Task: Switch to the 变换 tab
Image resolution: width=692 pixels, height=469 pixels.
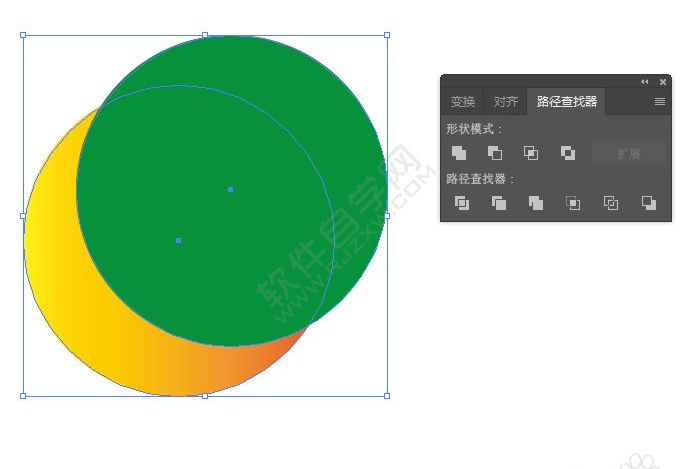Action: click(463, 102)
